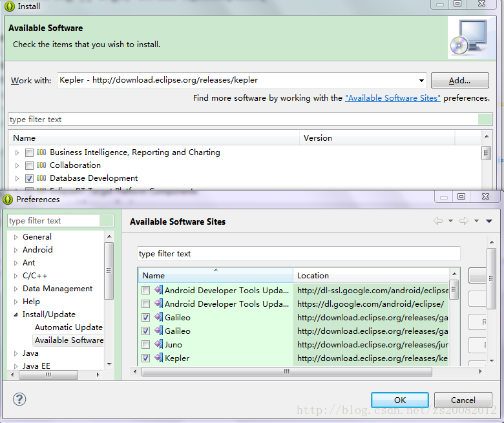Open the Work with dropdown
The width and height of the screenshot is (504, 423).
pos(421,80)
